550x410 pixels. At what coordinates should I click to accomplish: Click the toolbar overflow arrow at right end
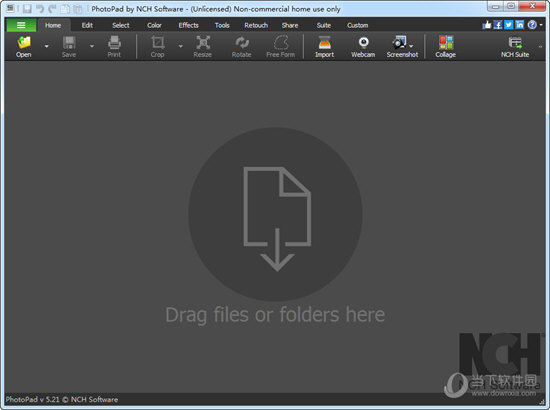(x=541, y=46)
